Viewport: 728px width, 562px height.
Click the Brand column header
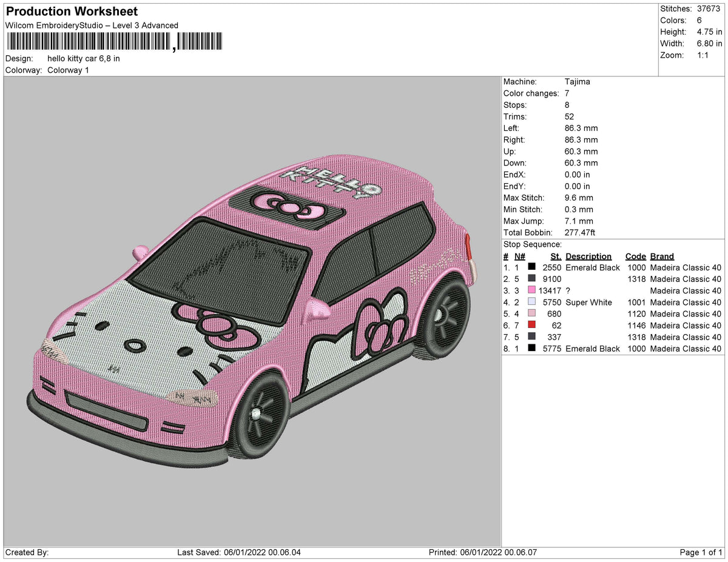[x=662, y=256]
